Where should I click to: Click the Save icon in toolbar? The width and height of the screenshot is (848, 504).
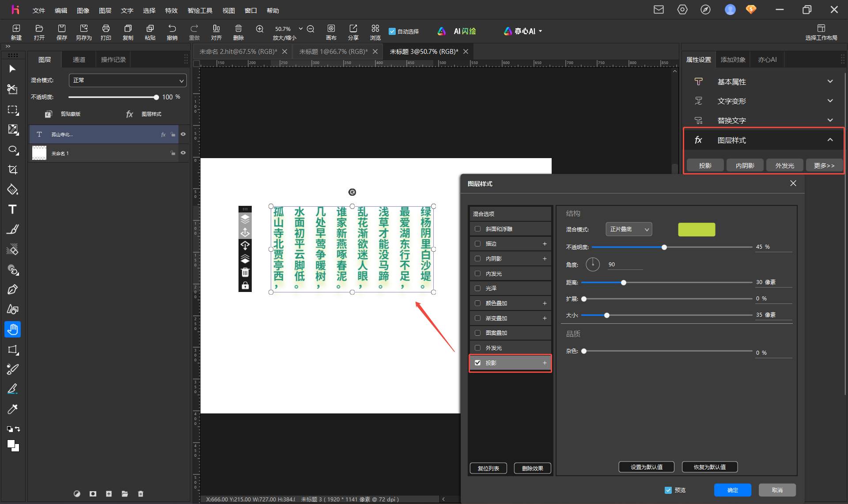pos(61,32)
